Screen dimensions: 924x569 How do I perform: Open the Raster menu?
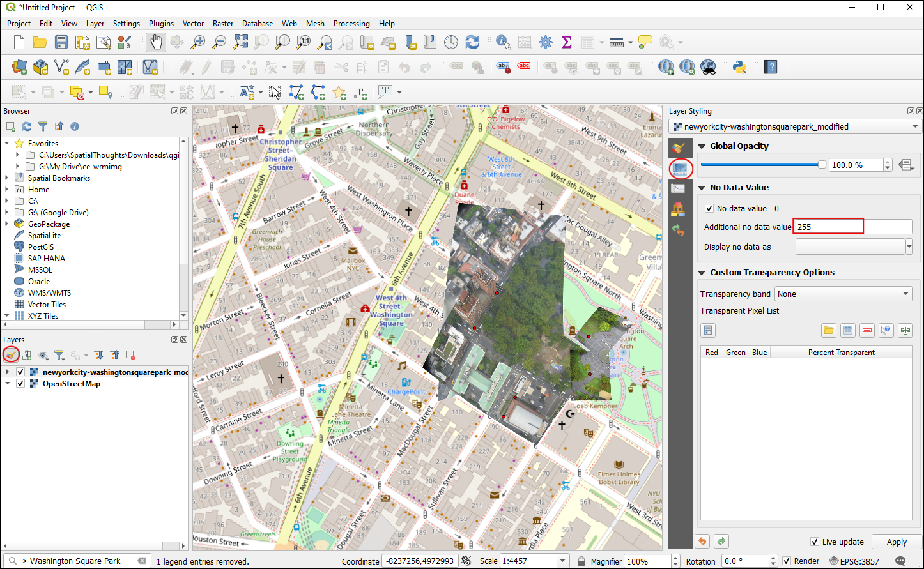coord(223,24)
